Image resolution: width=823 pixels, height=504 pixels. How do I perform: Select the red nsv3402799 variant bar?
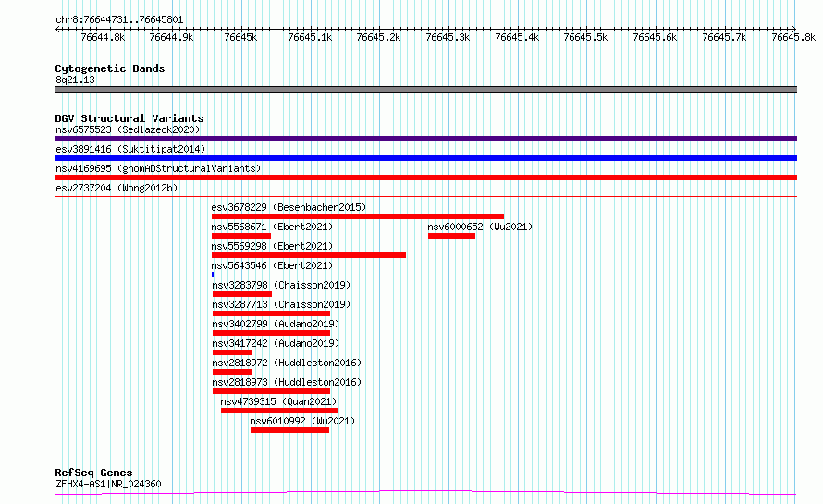point(271,333)
